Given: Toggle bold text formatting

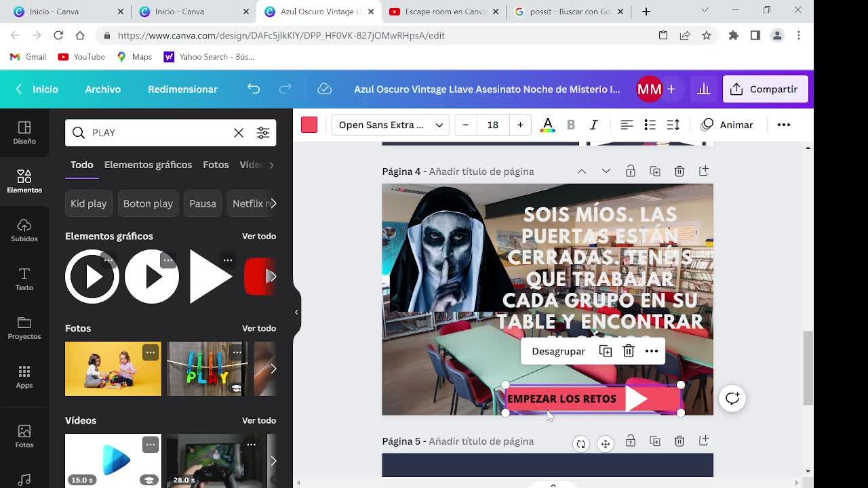Looking at the screenshot, I should [571, 125].
